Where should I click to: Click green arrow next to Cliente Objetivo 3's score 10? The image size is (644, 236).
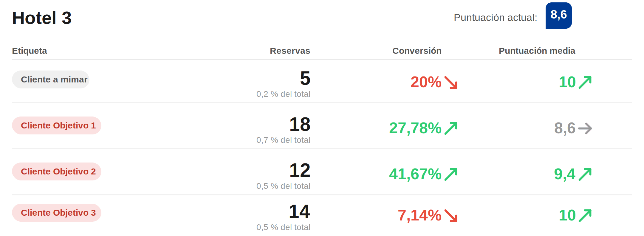[x=585, y=216]
